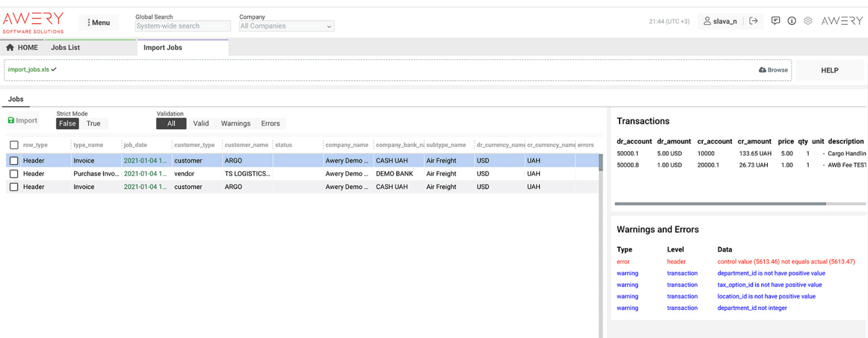
Task: Click the dr_account value 50000.8
Action: pyautogui.click(x=628, y=165)
